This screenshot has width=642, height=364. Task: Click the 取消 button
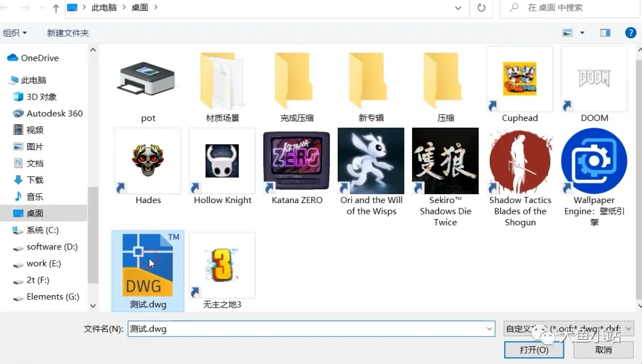603,350
